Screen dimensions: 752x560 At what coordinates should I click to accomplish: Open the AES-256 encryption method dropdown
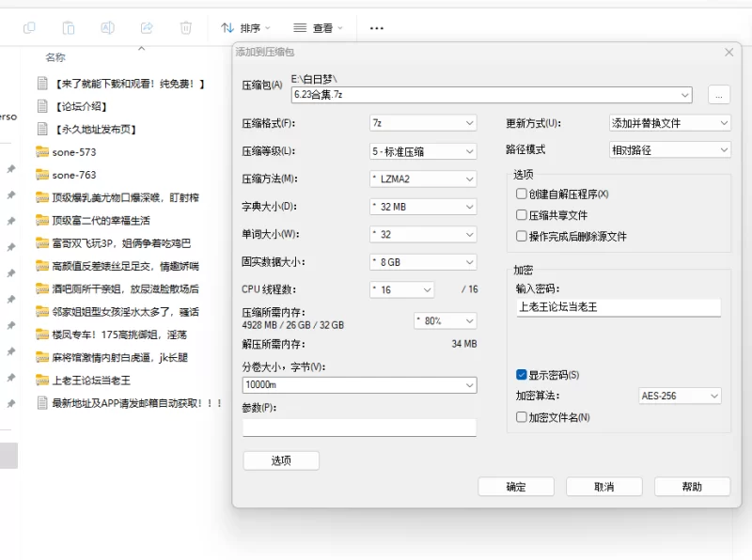[679, 396]
